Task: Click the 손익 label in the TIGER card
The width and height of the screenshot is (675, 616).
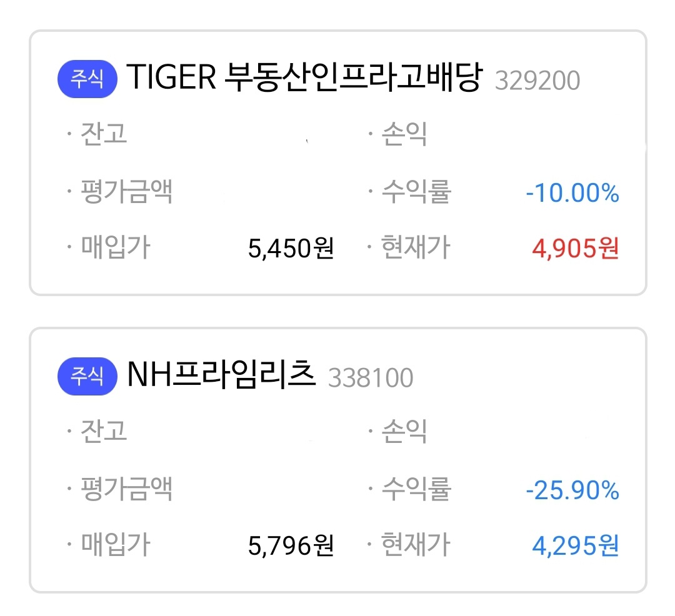Action: tap(405, 134)
